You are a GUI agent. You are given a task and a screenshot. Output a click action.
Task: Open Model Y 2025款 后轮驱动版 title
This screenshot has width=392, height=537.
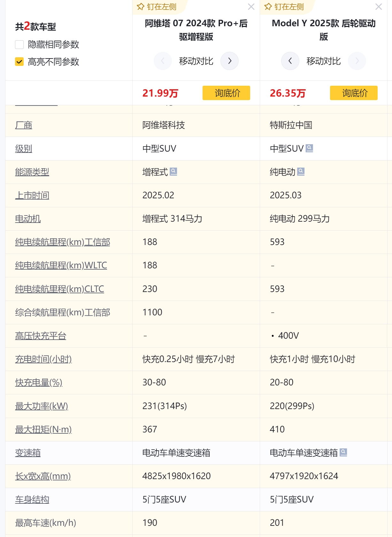324,30
